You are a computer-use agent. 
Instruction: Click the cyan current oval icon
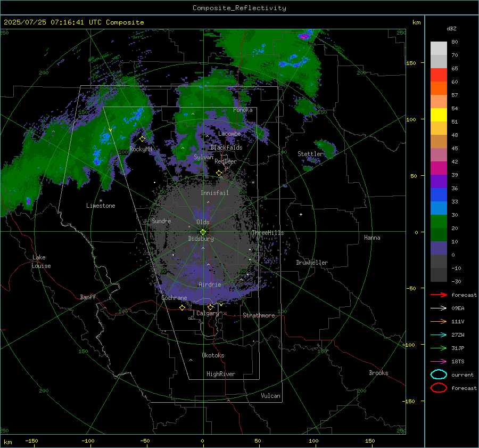[x=439, y=374]
